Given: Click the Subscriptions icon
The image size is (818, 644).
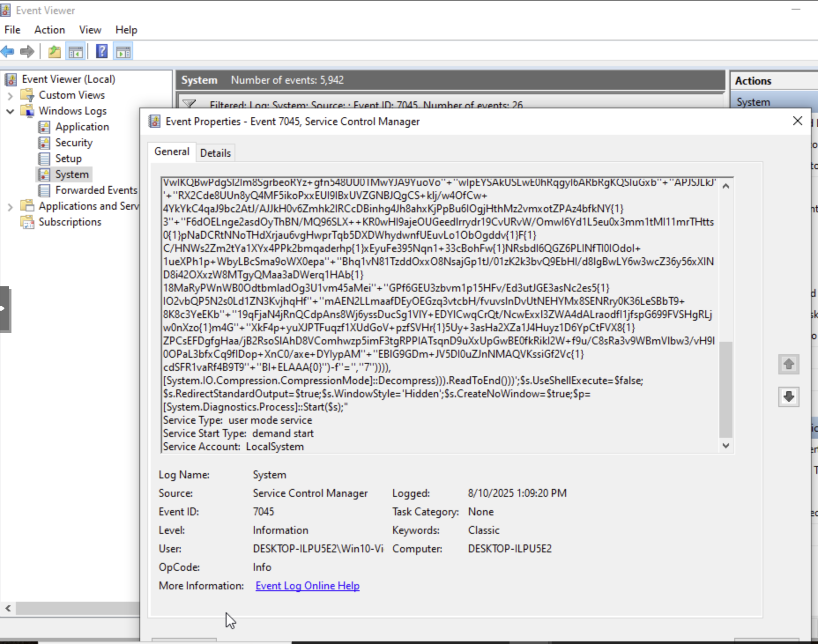Looking at the screenshot, I should tap(27, 222).
